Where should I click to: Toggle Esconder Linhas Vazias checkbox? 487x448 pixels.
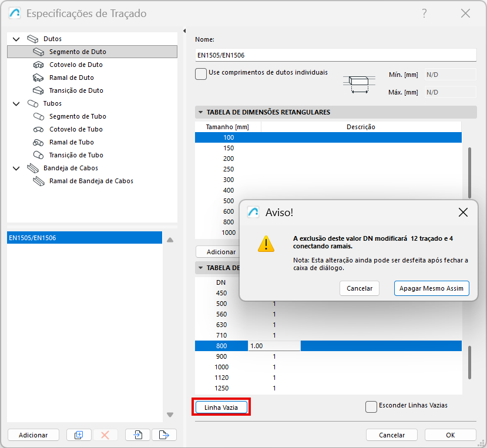point(371,407)
